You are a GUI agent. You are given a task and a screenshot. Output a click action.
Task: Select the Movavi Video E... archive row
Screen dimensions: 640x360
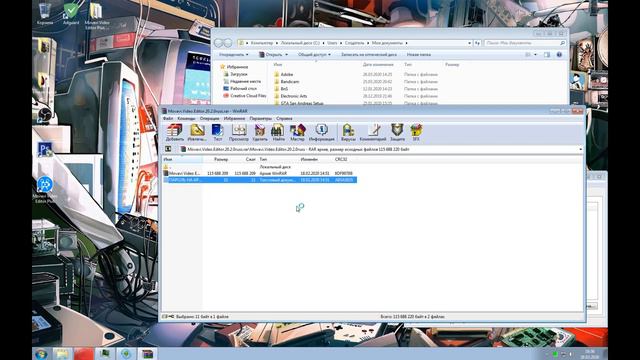pyautogui.click(x=260, y=173)
